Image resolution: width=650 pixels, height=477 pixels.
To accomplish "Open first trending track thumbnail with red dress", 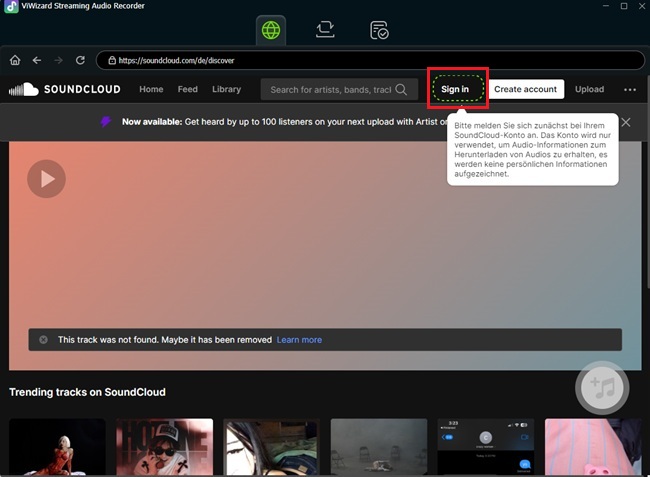I will click(57, 447).
